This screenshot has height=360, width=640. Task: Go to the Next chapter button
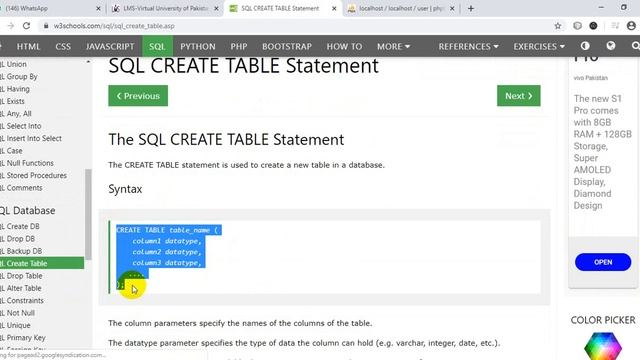tap(519, 96)
